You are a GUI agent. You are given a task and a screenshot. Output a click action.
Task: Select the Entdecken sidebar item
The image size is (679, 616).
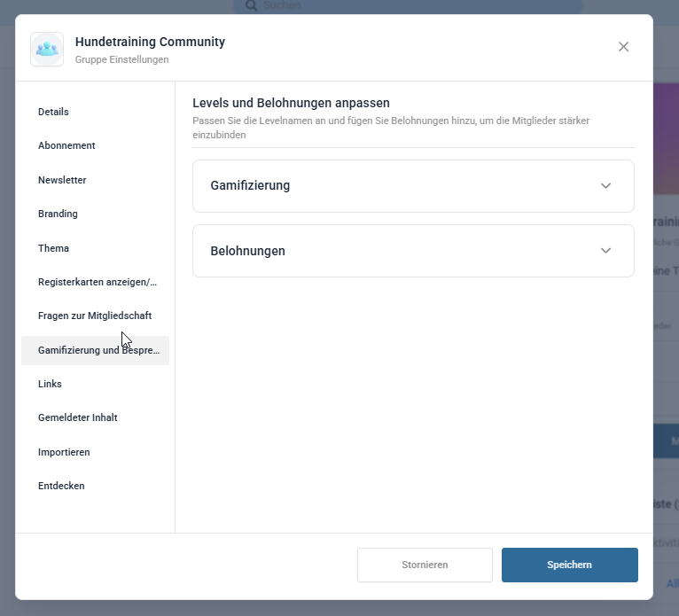pyautogui.click(x=61, y=486)
